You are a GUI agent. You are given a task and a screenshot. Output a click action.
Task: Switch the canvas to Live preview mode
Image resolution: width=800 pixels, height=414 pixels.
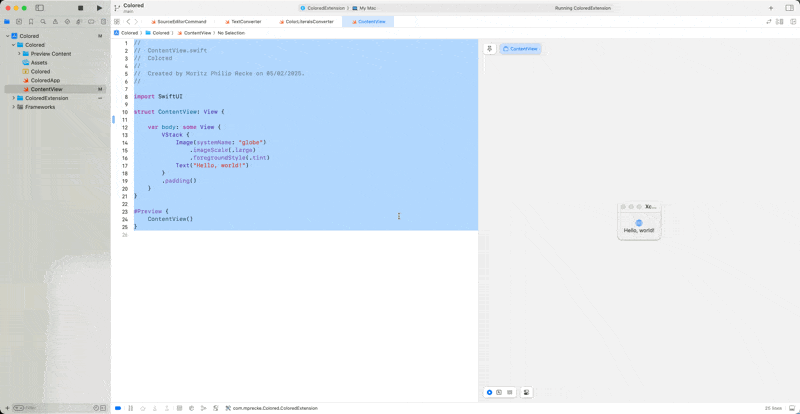(x=489, y=392)
